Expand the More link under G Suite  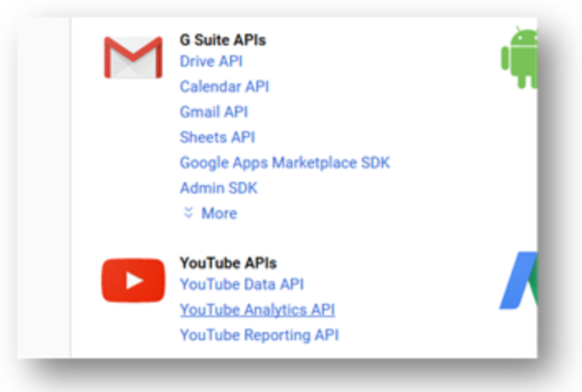point(218,213)
